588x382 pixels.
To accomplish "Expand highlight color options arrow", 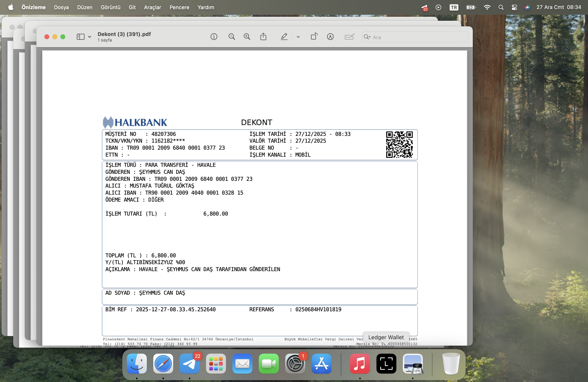I will [x=298, y=37].
